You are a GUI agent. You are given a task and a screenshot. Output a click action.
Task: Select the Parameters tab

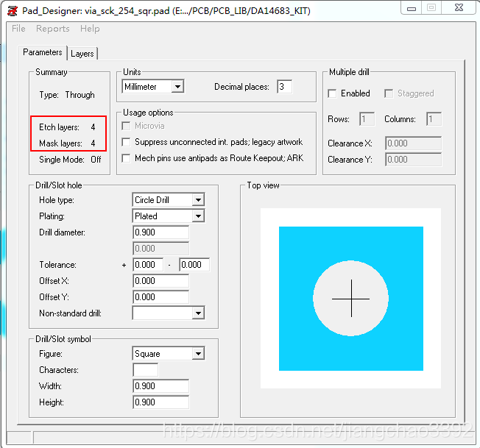[x=43, y=53]
